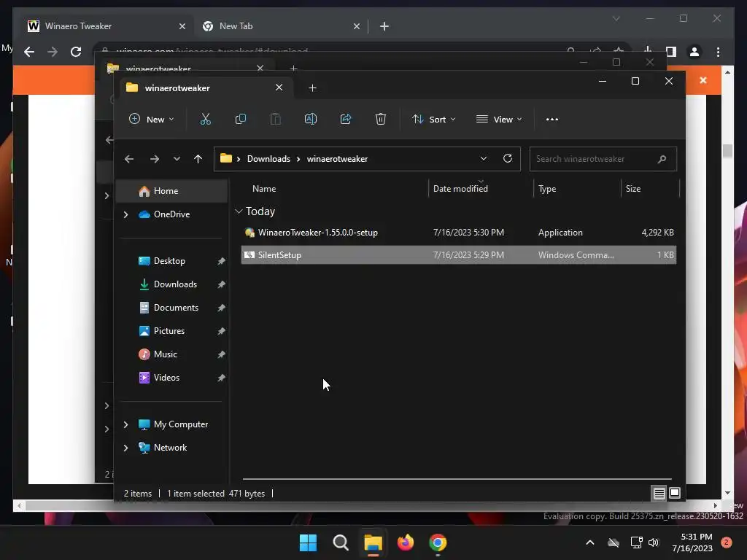Open recent locations dropdown arrow

coord(177,159)
